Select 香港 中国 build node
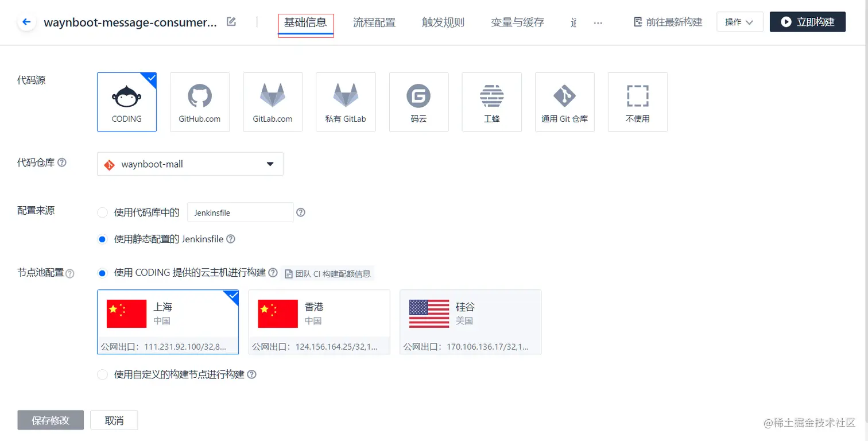Screen dimensions: 868x441 [x=319, y=322]
